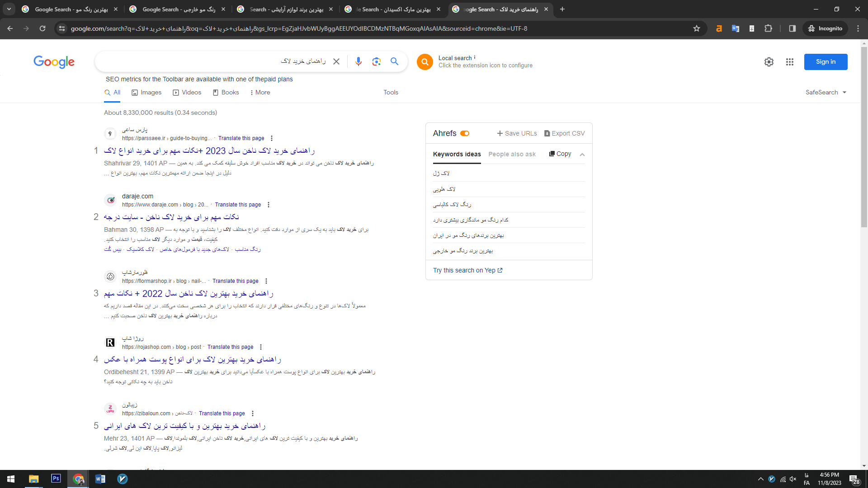Open the first result title from parssaee.ir
This screenshot has height=488, width=868.
click(209, 151)
